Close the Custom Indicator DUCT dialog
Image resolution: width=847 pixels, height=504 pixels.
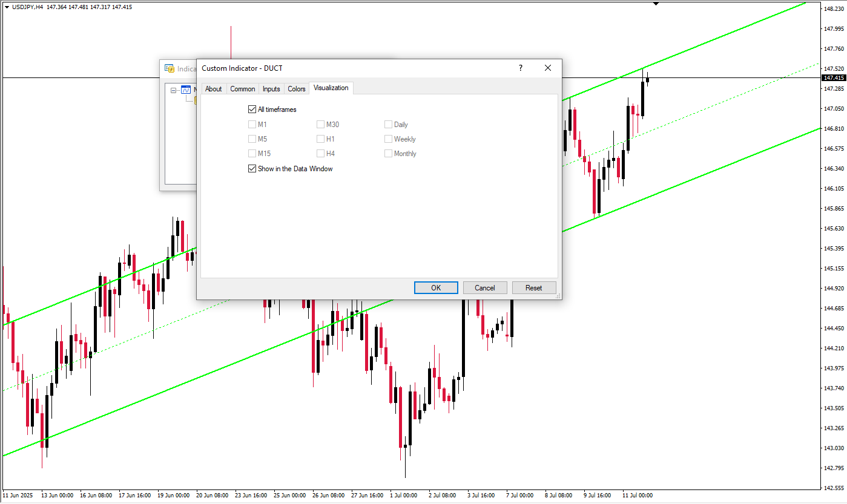coord(548,68)
